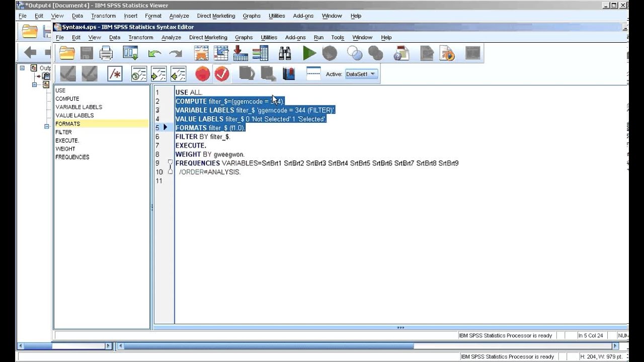The width and height of the screenshot is (644, 362).
Task: Run selection with green play button
Action: (309, 53)
